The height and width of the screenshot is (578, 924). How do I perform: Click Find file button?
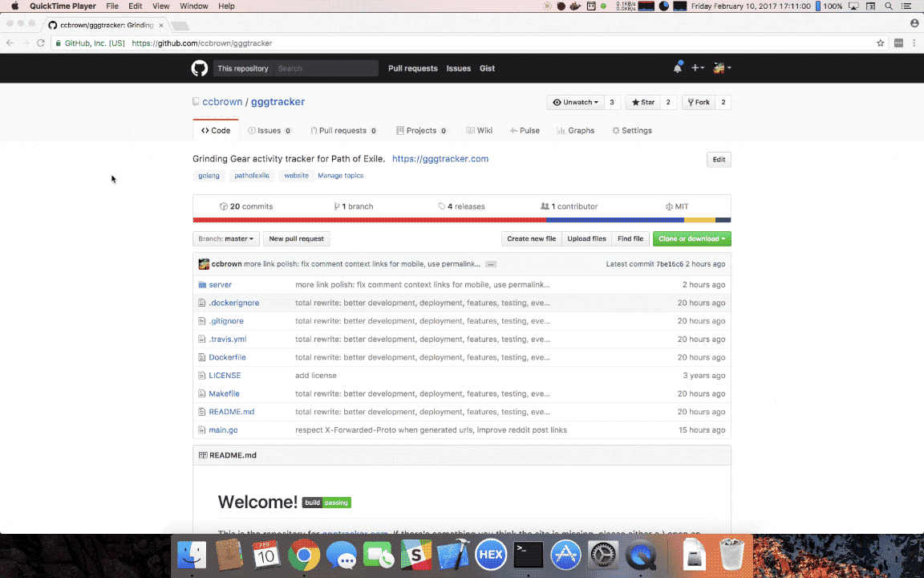pos(630,239)
